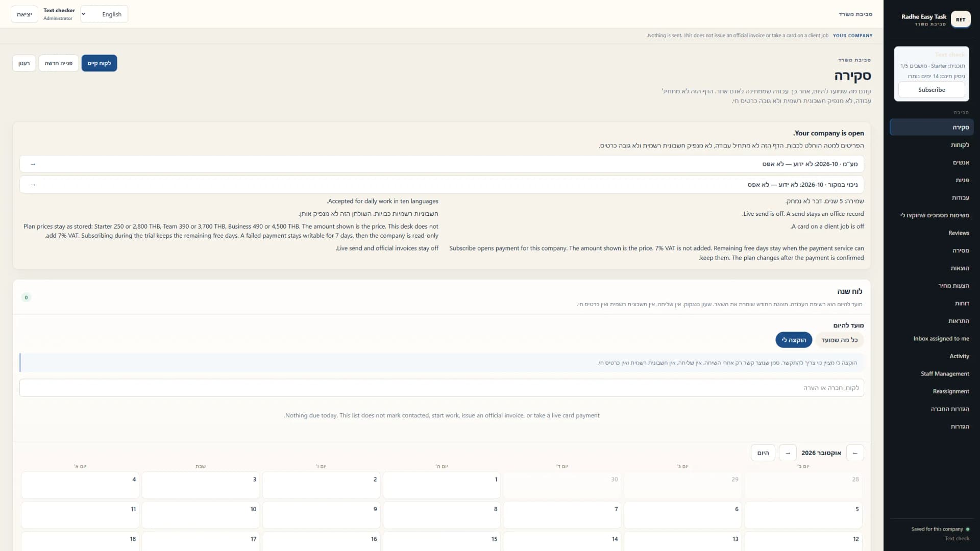Click the לקוח קיים button
980x551 pixels.
click(99, 63)
